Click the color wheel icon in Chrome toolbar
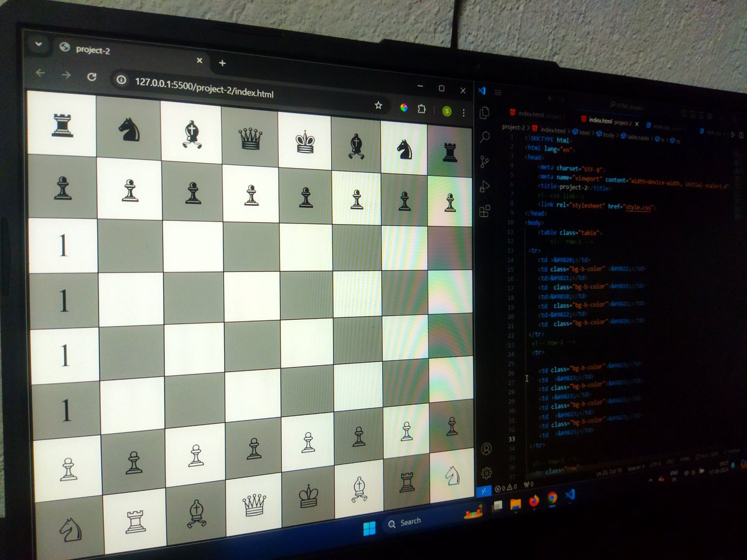 [404, 107]
